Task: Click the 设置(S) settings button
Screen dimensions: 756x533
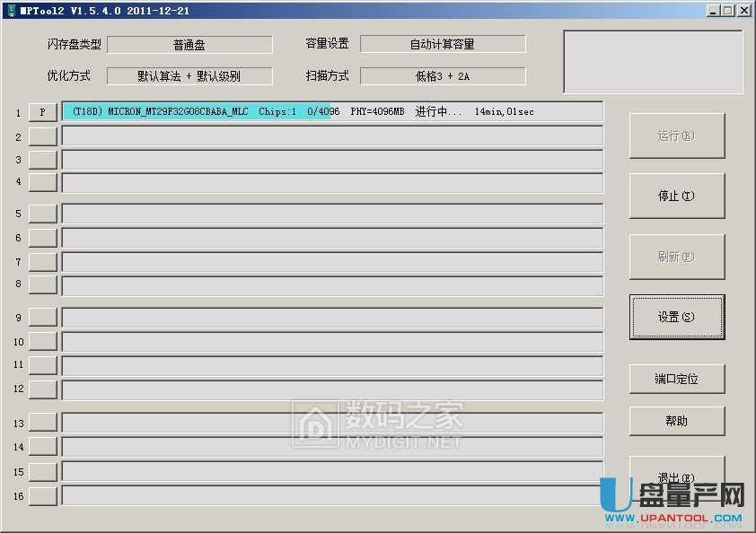Action: 677,317
